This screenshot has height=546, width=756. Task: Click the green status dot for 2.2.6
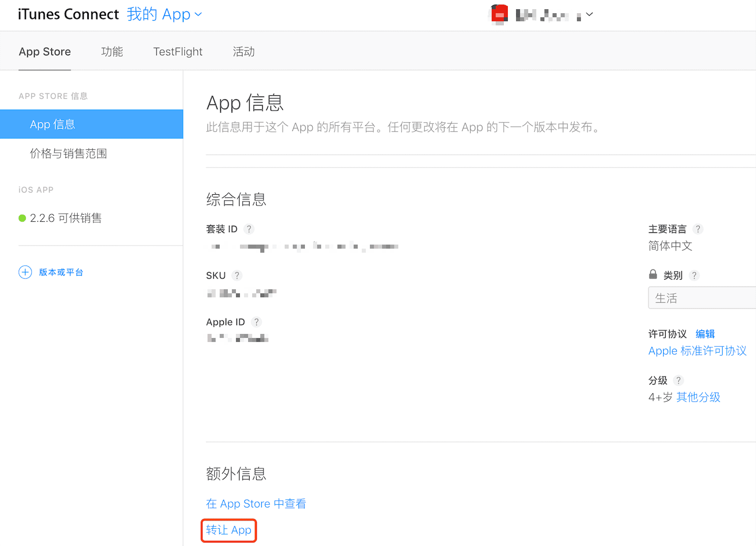coord(22,218)
